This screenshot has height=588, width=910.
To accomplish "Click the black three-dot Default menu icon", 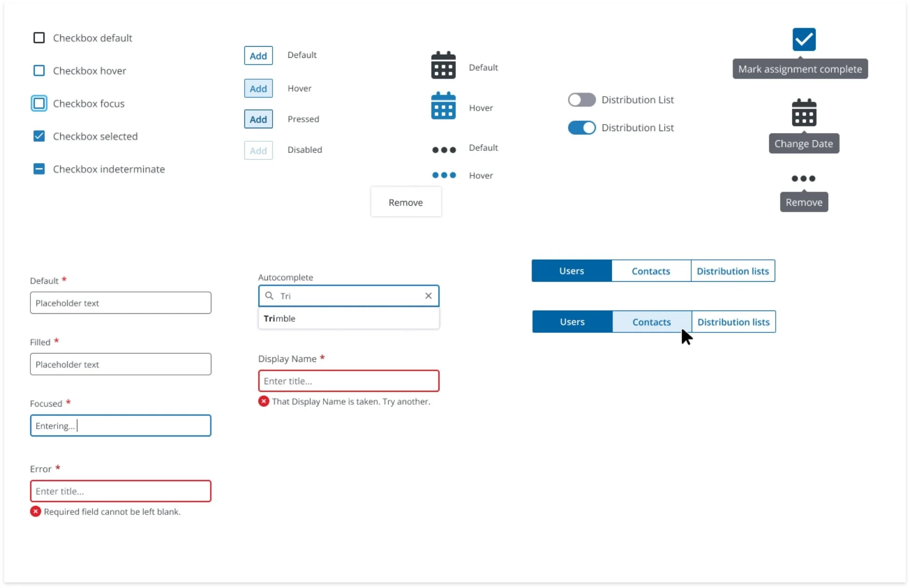I will point(443,150).
